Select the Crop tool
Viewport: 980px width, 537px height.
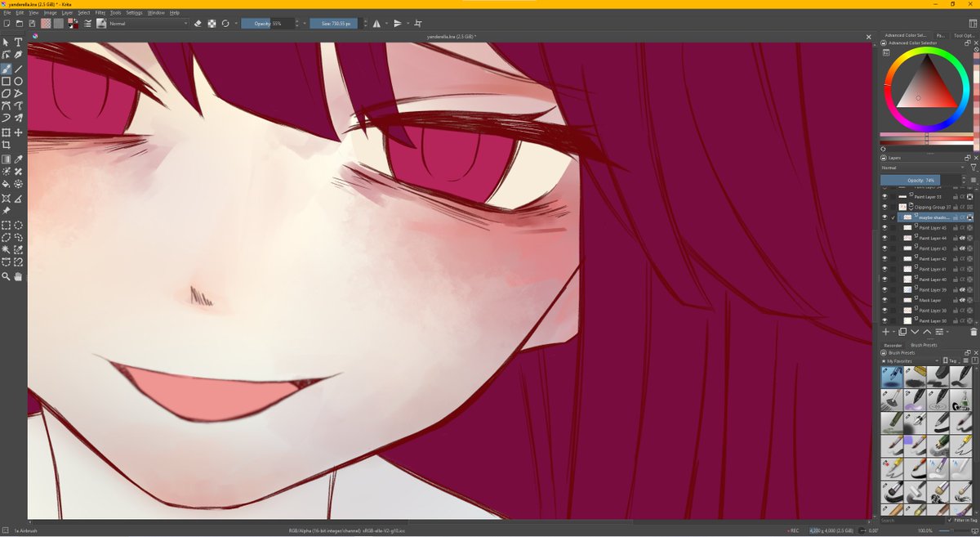7,144
